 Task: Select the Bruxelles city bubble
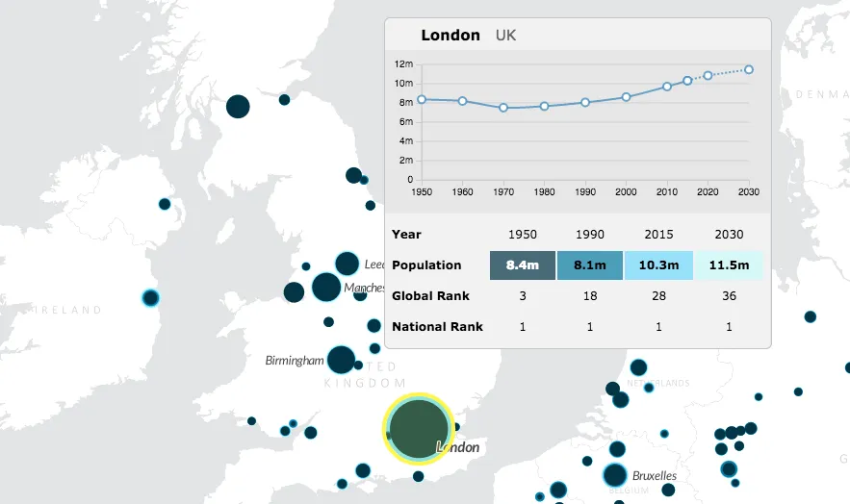click(615, 475)
